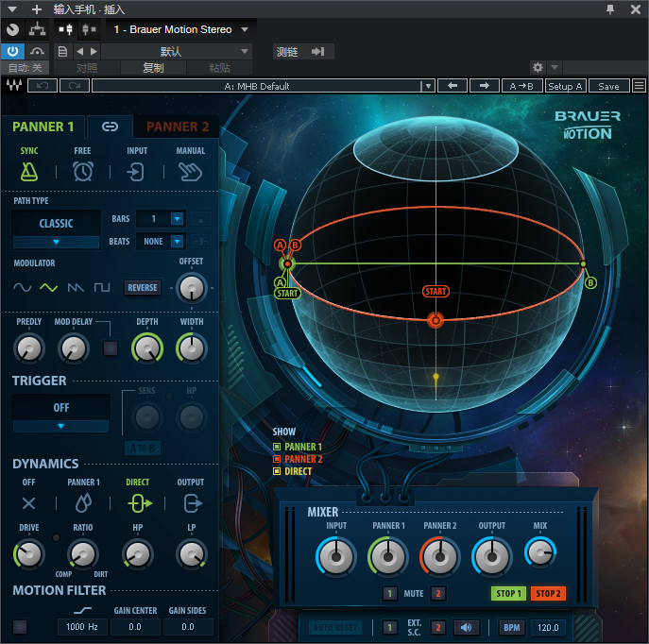Viewport: 649px width, 644px height.
Task: Click the 1000 Hz frequency field
Action: pyautogui.click(x=82, y=627)
